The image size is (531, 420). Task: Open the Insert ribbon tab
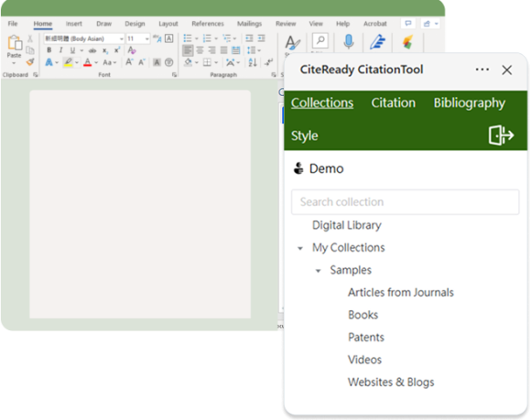pyautogui.click(x=73, y=24)
